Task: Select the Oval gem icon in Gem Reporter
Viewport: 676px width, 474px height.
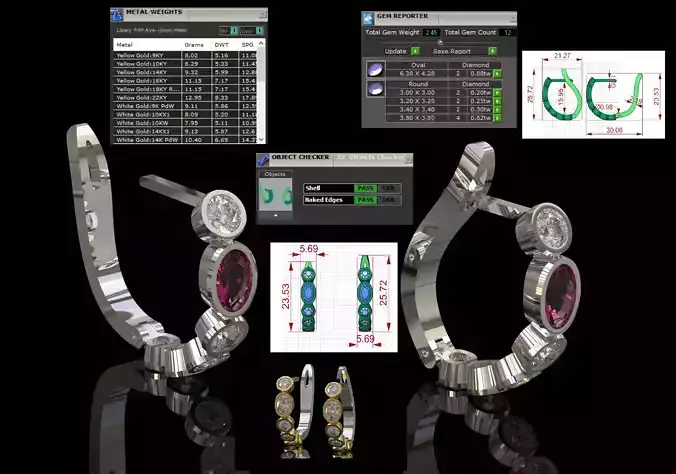Action: pos(376,69)
